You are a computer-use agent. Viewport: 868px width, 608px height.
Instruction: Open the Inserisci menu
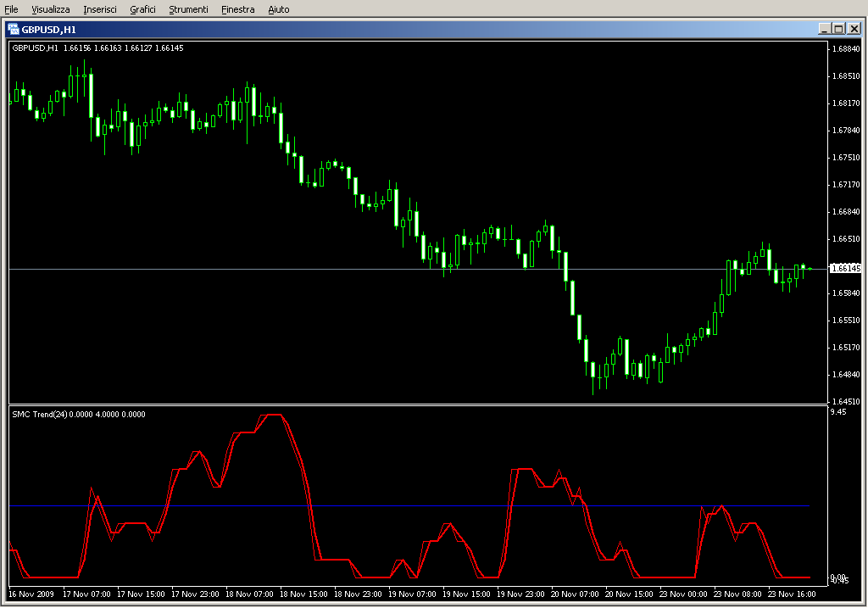pos(100,9)
